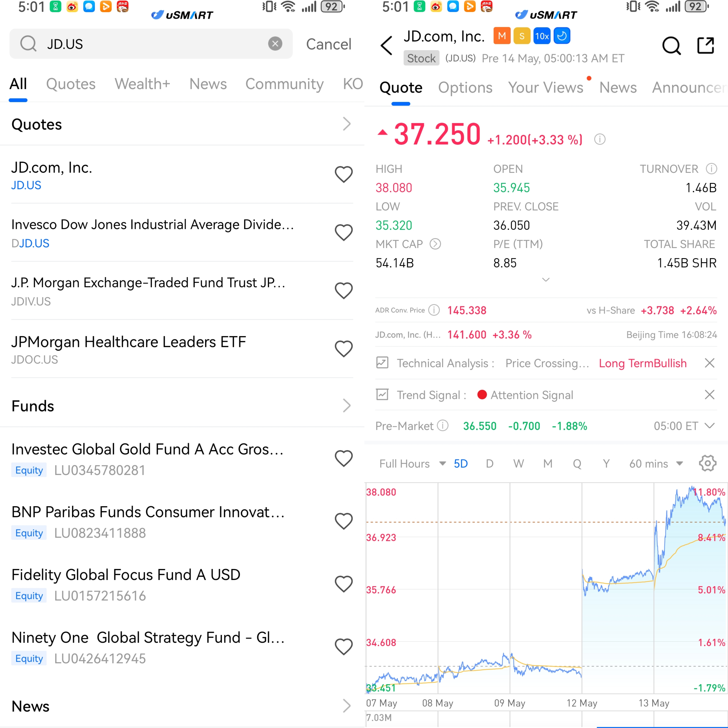This screenshot has height=728, width=728.
Task: Open the MKT CAP arrow icon
Action: tap(435, 244)
